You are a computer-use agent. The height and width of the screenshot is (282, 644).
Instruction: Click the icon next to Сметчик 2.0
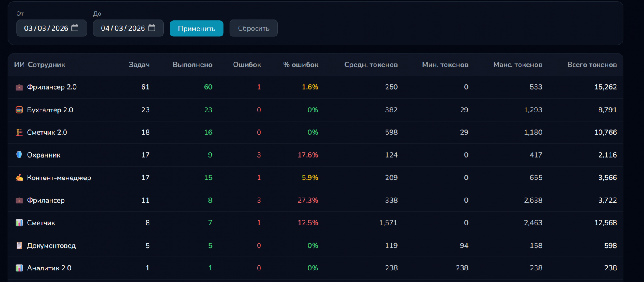tap(19, 132)
